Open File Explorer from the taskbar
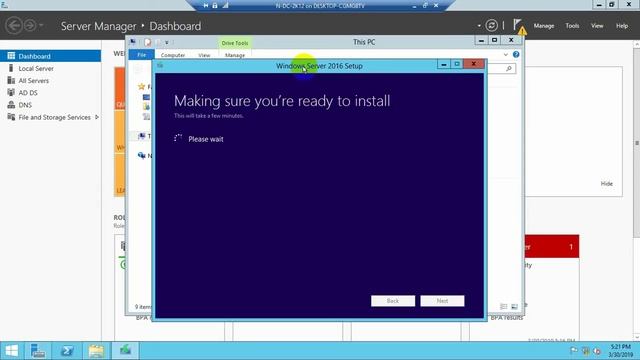 [96, 351]
